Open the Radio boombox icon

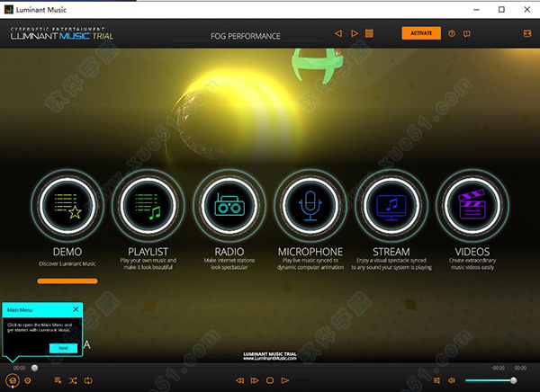[x=229, y=206]
